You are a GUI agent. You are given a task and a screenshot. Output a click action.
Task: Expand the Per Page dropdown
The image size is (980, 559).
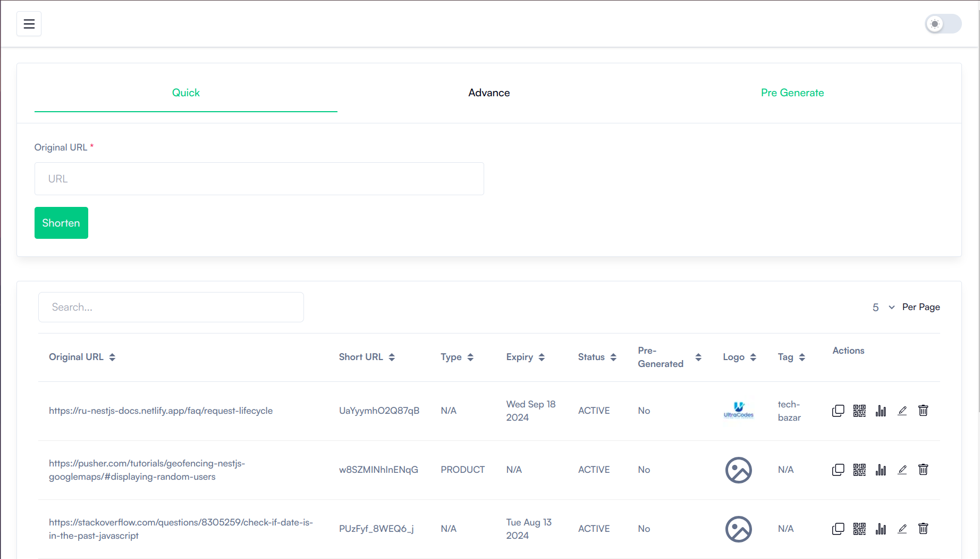[883, 307]
